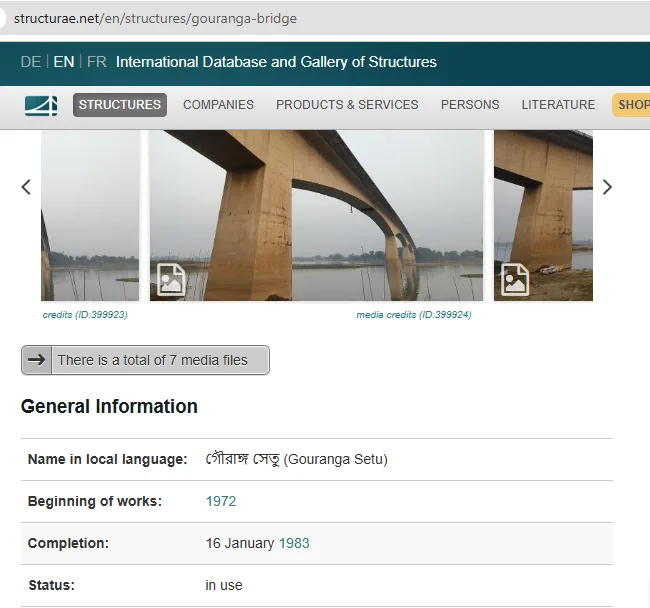Follow the 1983 completion year link
The image size is (650, 608).
pyautogui.click(x=294, y=543)
